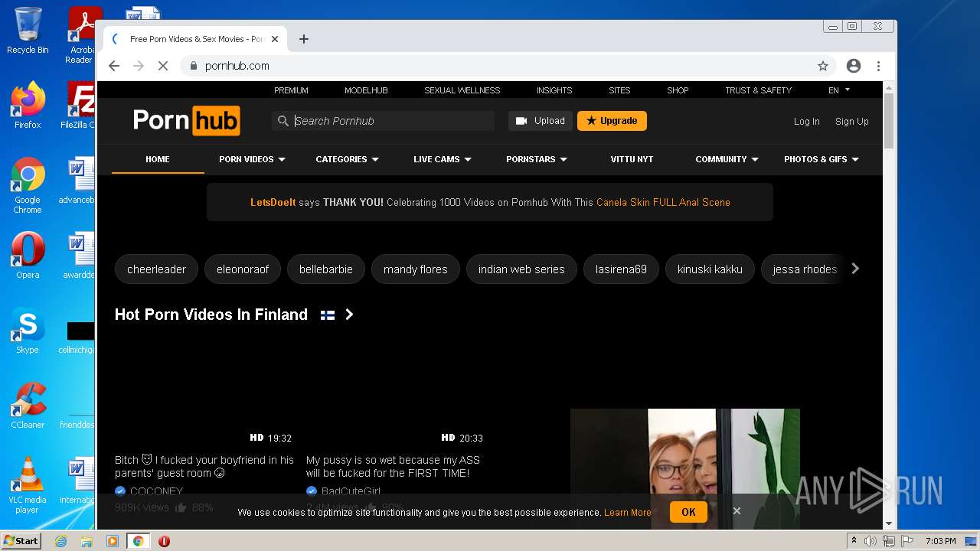Image resolution: width=980 pixels, height=551 pixels.
Task: Click the orange Upgrade button
Action: pyautogui.click(x=612, y=121)
